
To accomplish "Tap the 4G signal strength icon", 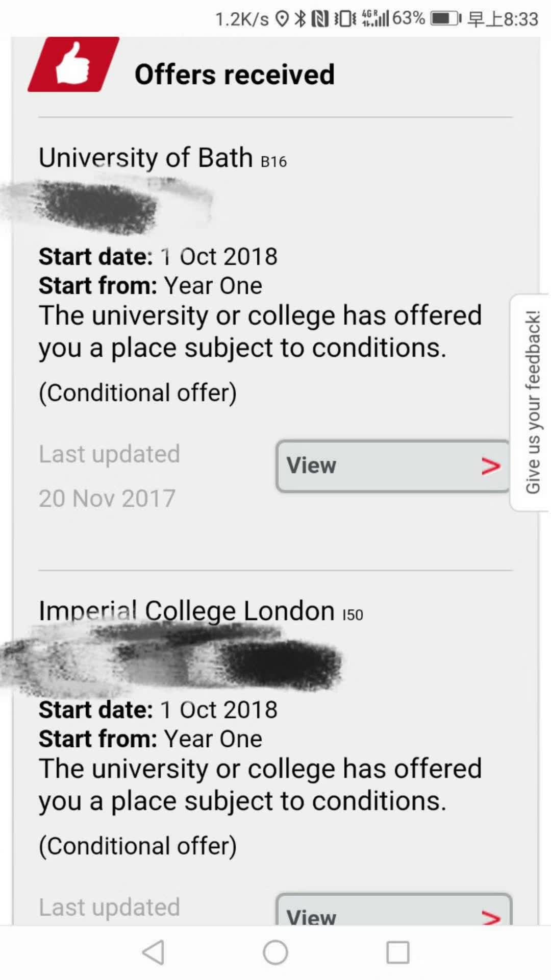I will click(375, 19).
